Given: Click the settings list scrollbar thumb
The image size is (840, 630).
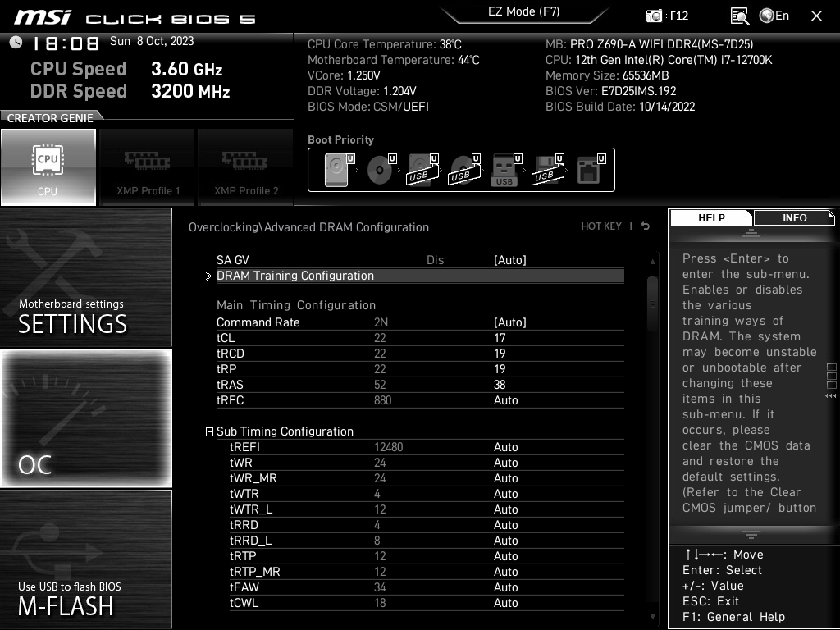Looking at the screenshot, I should (x=652, y=304).
